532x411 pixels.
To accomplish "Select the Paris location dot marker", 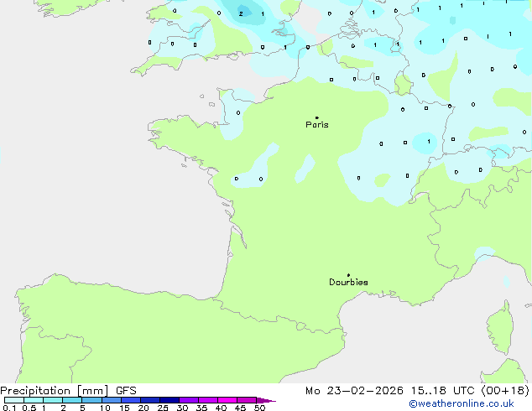I will tap(317, 117).
